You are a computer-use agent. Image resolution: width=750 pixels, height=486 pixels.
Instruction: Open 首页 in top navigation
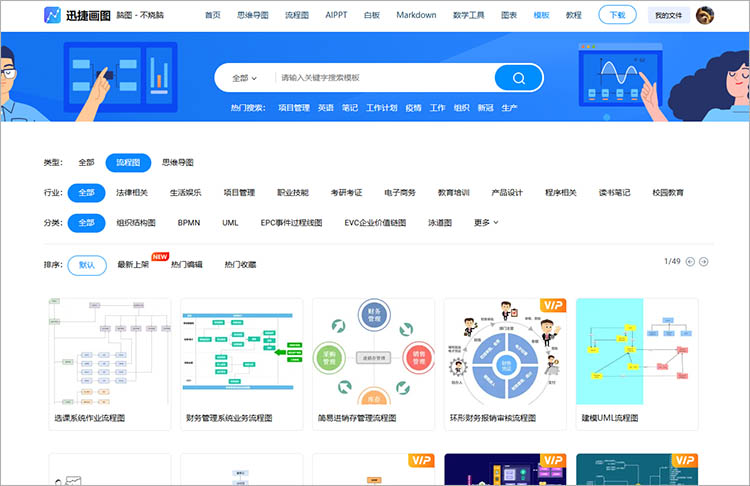click(213, 15)
